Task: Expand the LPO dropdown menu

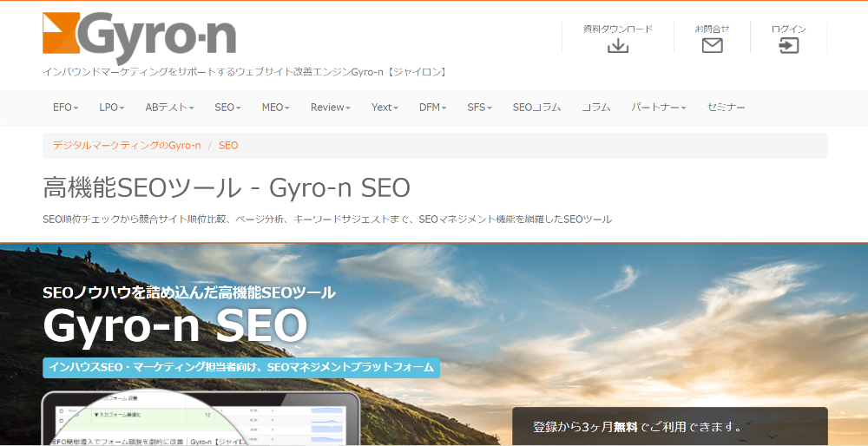Action: pyautogui.click(x=111, y=108)
